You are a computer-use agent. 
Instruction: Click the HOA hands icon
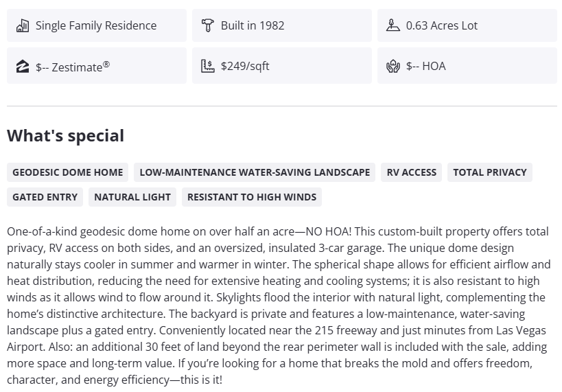pos(393,67)
